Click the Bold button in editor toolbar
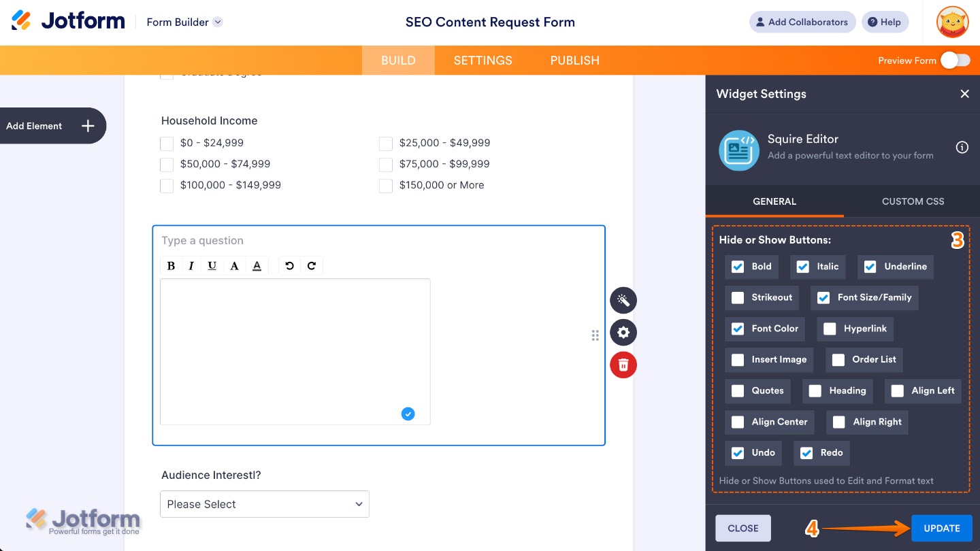Screen dimensions: 980x551 (x=171, y=266)
